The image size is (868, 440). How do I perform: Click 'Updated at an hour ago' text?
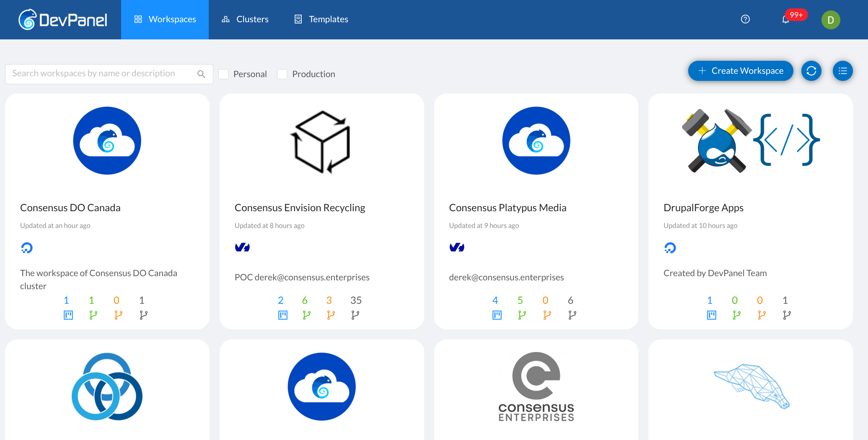point(55,225)
